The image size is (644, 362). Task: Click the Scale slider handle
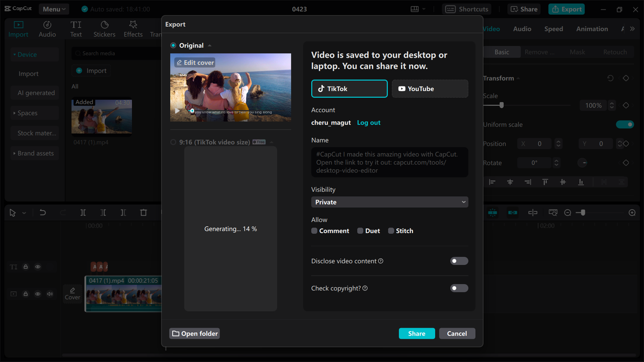502,105
